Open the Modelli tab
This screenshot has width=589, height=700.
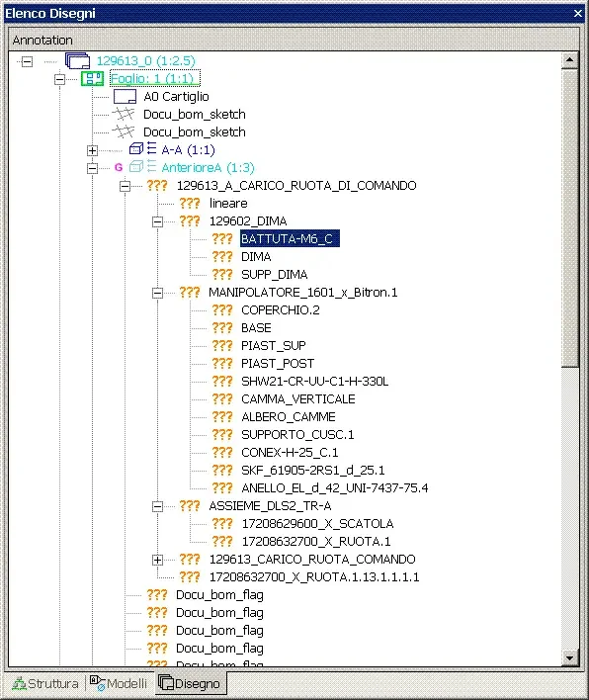coord(119,683)
